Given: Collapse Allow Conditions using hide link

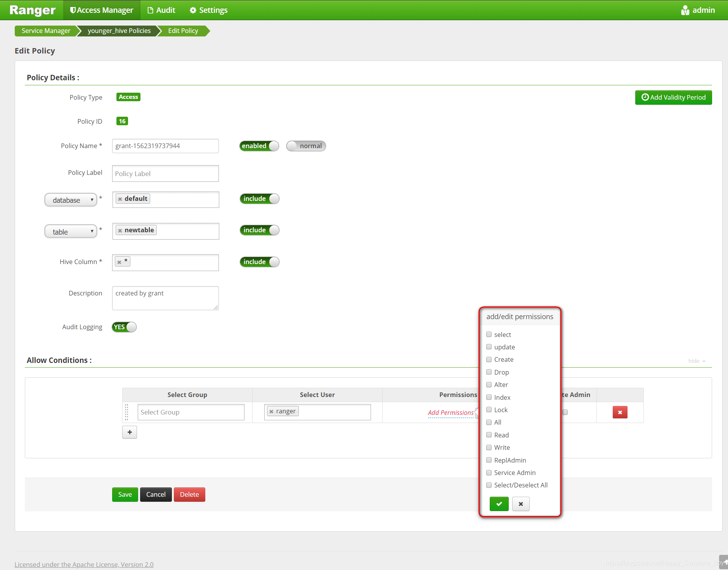Looking at the screenshot, I should pyautogui.click(x=694, y=361).
